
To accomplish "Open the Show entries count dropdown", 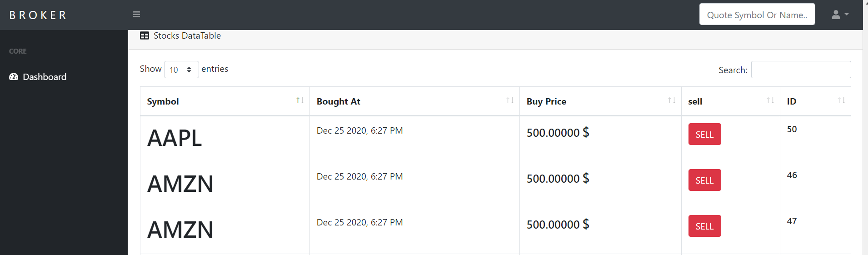I will (x=181, y=70).
